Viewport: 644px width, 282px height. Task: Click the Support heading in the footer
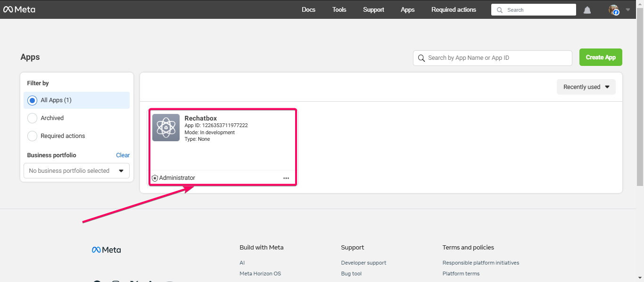(x=353, y=248)
